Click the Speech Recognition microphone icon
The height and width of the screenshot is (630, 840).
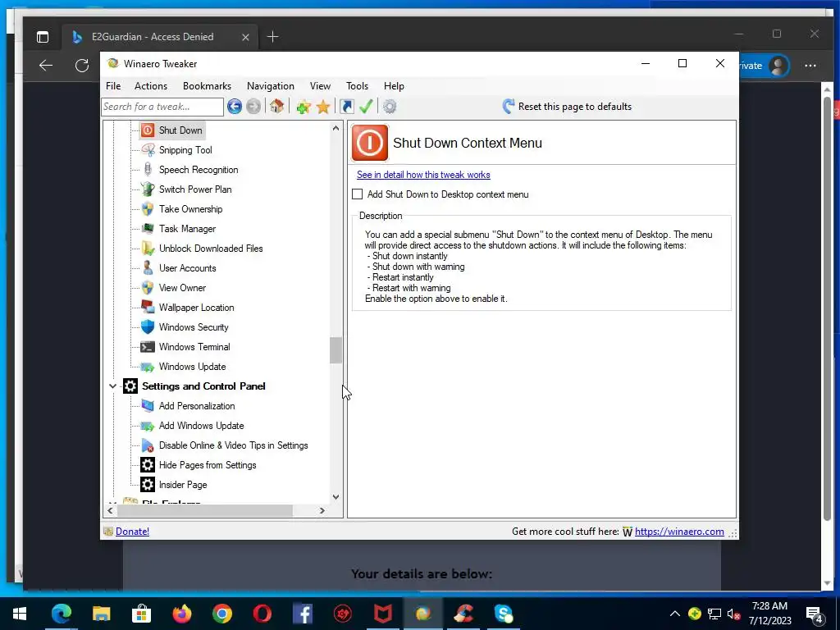click(148, 170)
